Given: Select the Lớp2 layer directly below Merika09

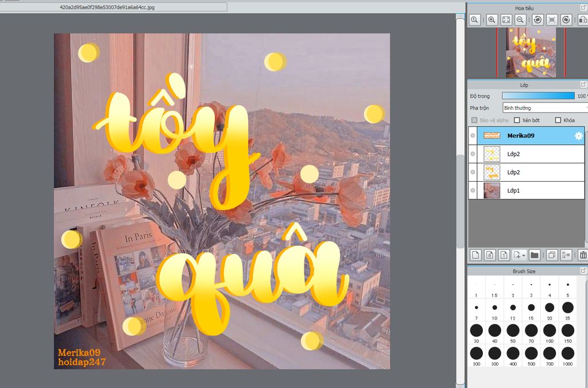Looking at the screenshot, I should 531,154.
